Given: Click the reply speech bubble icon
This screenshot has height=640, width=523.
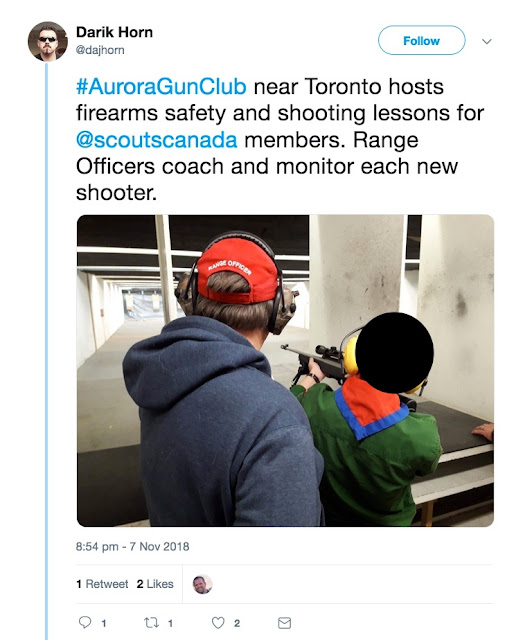Looking at the screenshot, I should click(x=85, y=622).
